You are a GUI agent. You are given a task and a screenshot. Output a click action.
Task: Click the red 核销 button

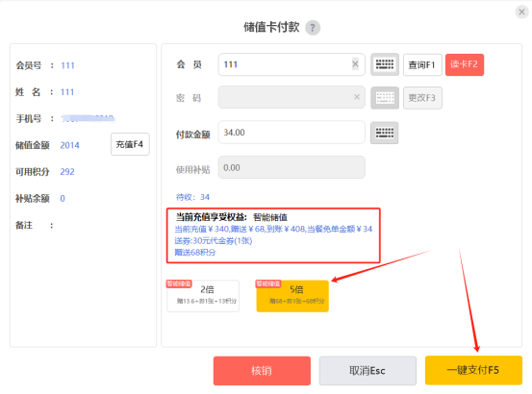click(x=262, y=371)
